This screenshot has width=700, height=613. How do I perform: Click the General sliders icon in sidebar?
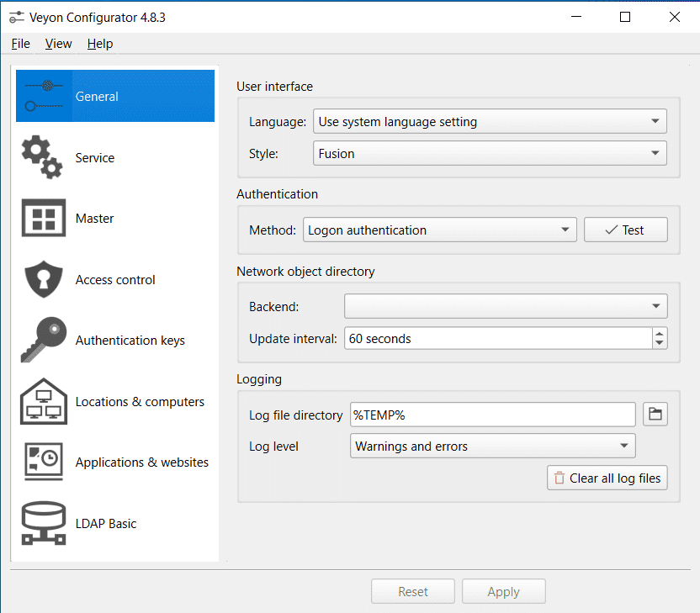click(x=44, y=96)
